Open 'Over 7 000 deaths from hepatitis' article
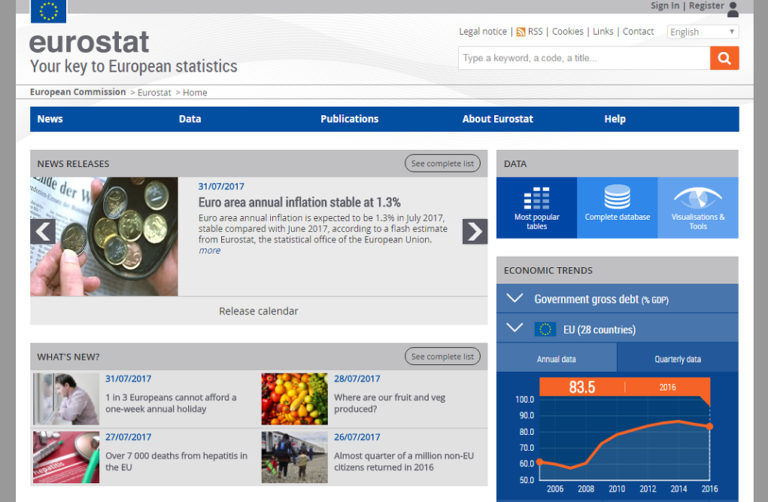The image size is (768, 502). coord(176,461)
